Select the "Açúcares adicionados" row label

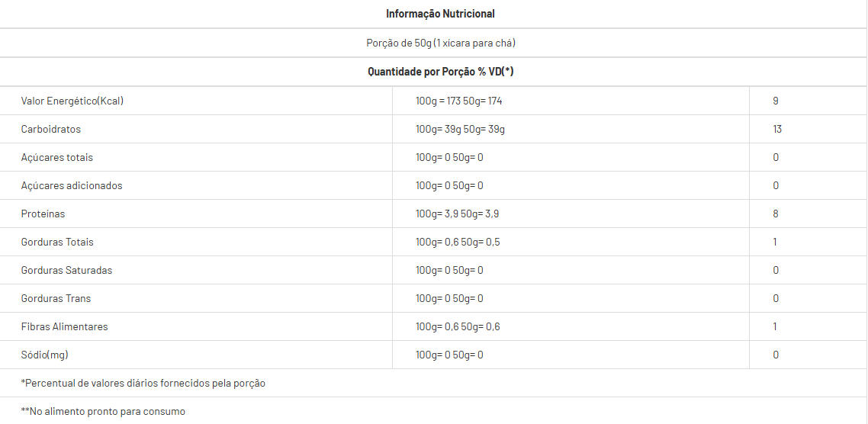coord(72,185)
